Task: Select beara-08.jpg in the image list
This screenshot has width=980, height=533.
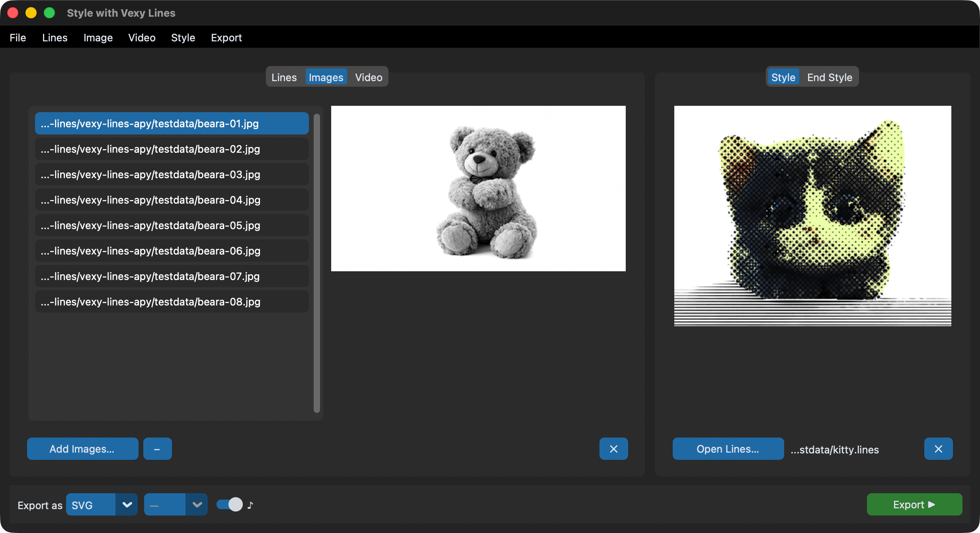Action: pyautogui.click(x=172, y=302)
